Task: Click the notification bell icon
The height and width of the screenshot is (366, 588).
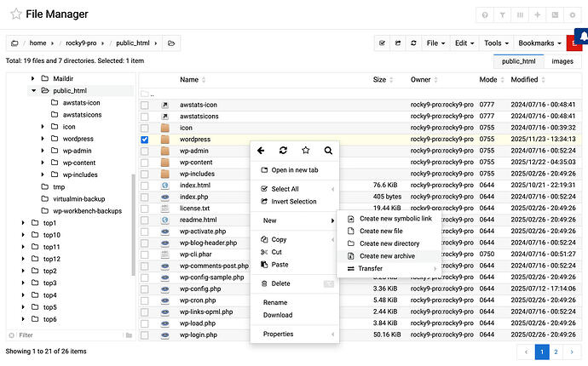Action: tap(582, 37)
